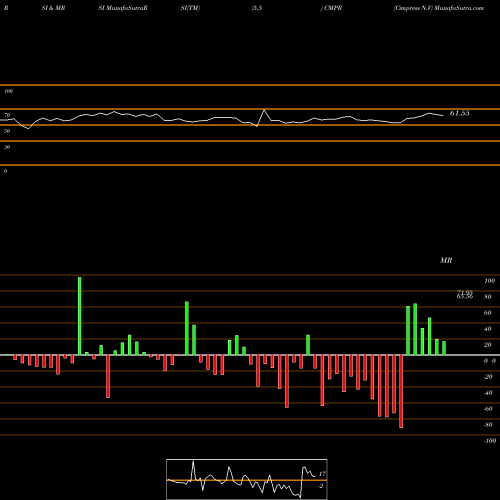This screenshot has height=500, width=500.
Task: Click the 'SI MunafaSutraR' header label
Action: pos(123,8)
